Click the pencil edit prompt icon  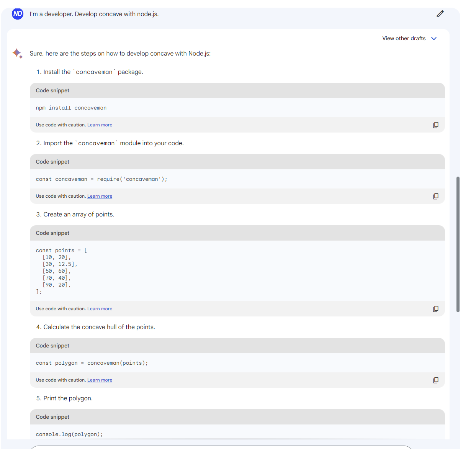point(440,14)
